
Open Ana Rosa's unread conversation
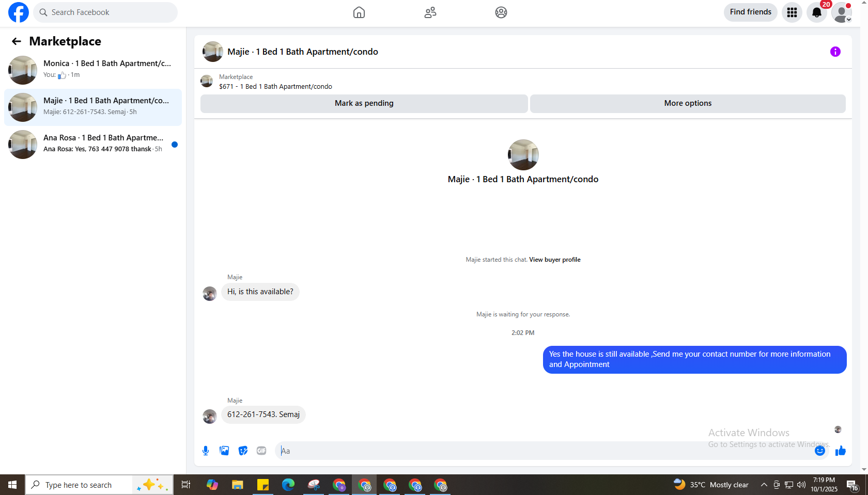(93, 145)
